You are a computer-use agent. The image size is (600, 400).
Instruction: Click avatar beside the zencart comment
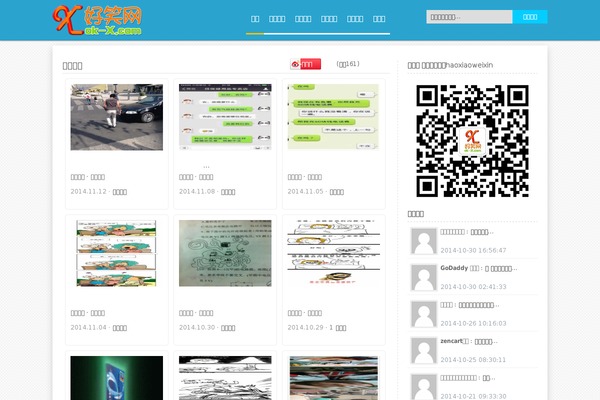pos(424,350)
